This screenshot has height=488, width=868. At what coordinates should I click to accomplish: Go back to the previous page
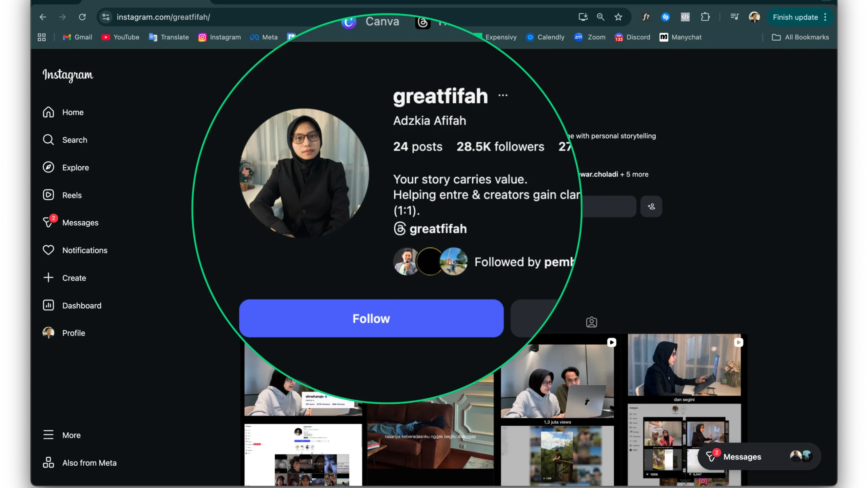pos(43,17)
